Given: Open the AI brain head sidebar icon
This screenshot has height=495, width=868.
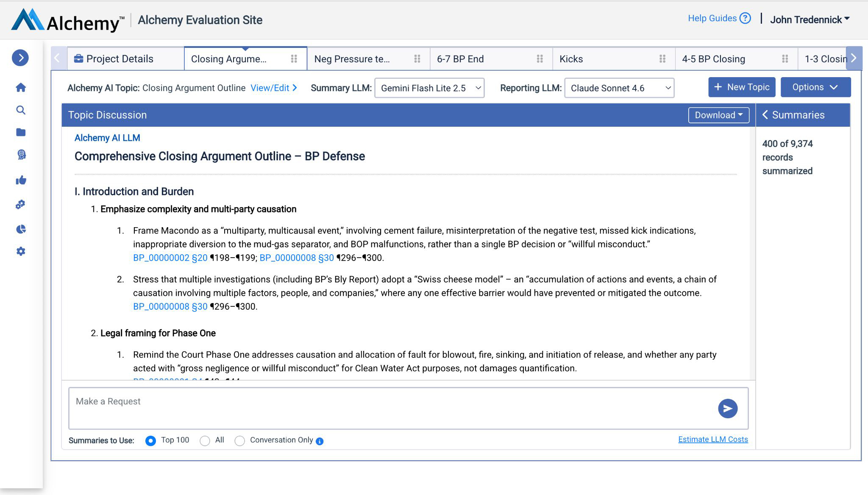Looking at the screenshot, I should coord(21,155).
